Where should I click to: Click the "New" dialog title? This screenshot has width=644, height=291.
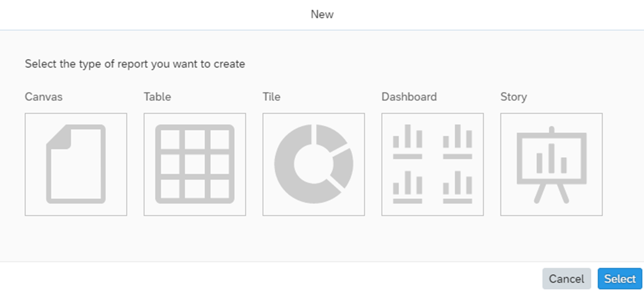tap(322, 14)
